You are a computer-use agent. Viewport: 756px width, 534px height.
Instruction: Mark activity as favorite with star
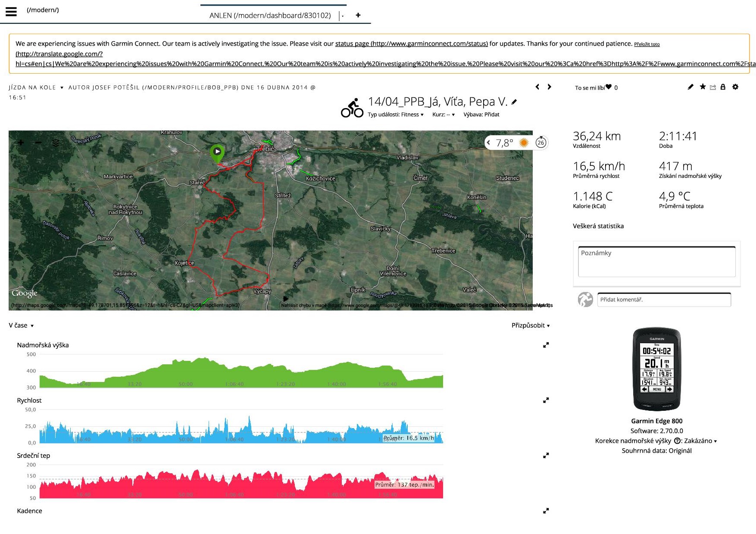tap(703, 87)
